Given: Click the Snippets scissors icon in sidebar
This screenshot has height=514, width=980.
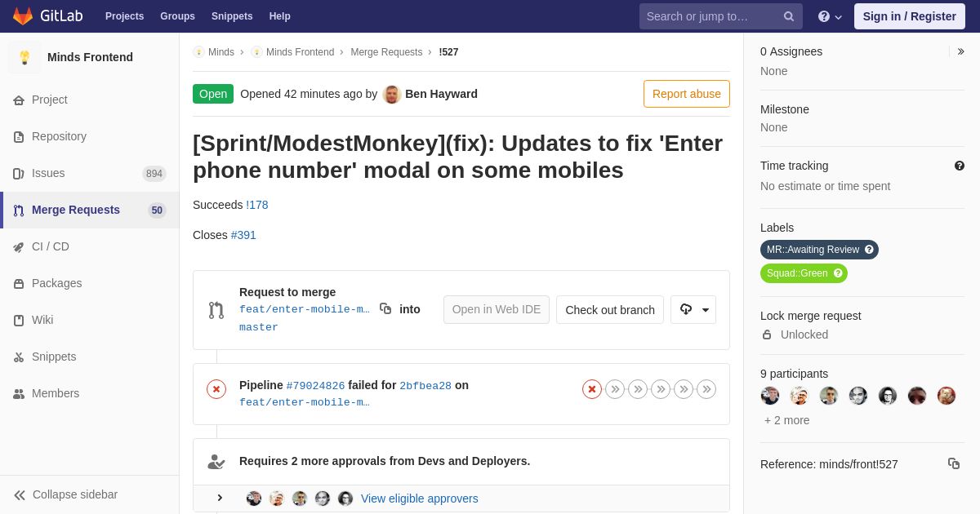Looking at the screenshot, I should [x=19, y=357].
